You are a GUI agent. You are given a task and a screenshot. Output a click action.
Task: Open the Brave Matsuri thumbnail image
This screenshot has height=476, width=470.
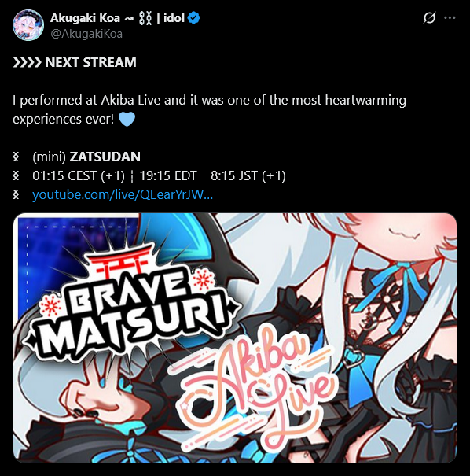point(235,338)
